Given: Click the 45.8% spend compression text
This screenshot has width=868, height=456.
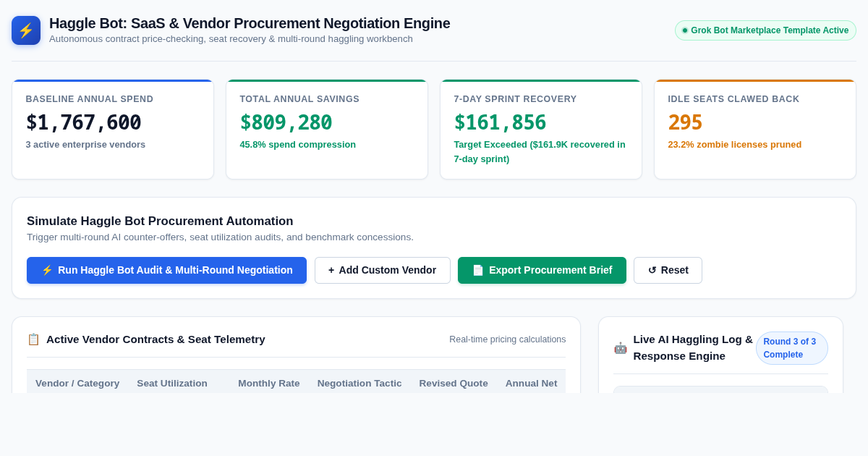Looking at the screenshot, I should (x=298, y=145).
